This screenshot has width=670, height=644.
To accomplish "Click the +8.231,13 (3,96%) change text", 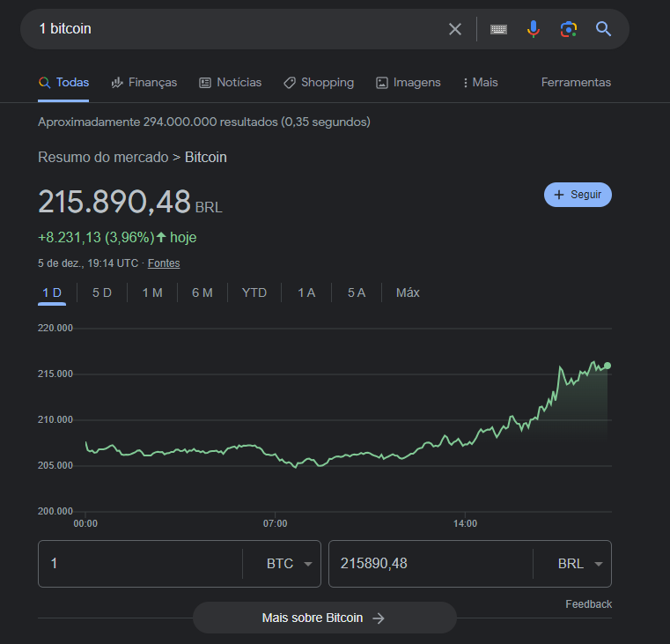I will click(x=96, y=237).
